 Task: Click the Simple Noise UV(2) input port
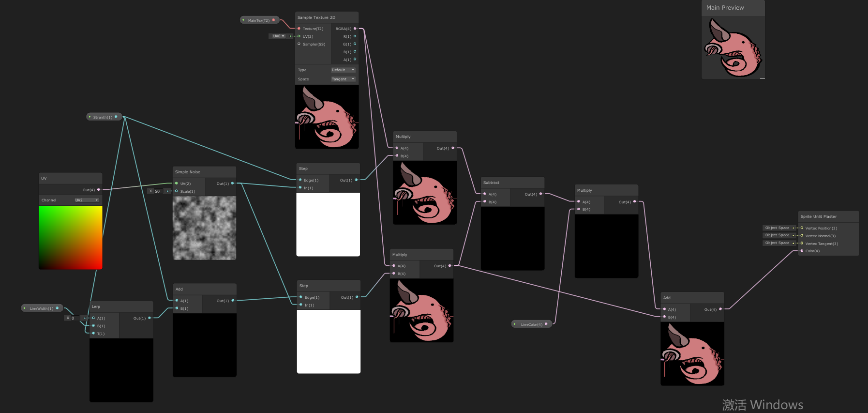pos(177,184)
